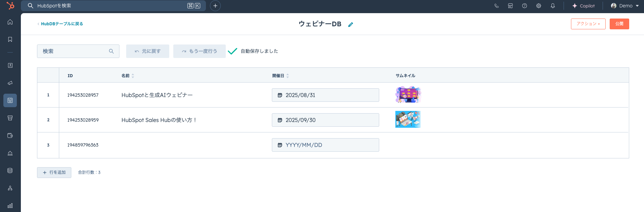
Task: Expand the アクション dropdown
Action: click(x=588, y=24)
